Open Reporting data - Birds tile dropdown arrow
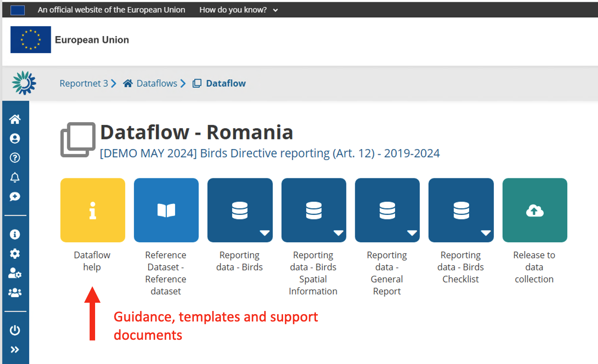Image resolution: width=598 pixels, height=364 pixels. tap(265, 233)
